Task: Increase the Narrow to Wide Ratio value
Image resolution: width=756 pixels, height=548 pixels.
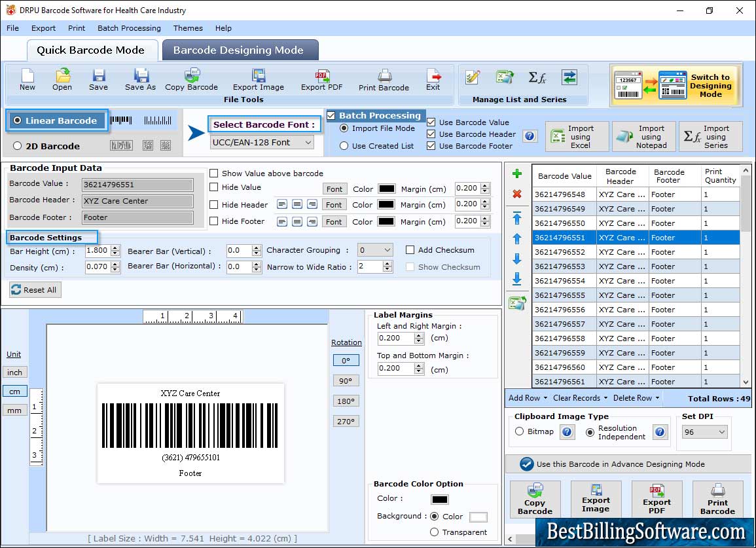Action: click(x=387, y=264)
